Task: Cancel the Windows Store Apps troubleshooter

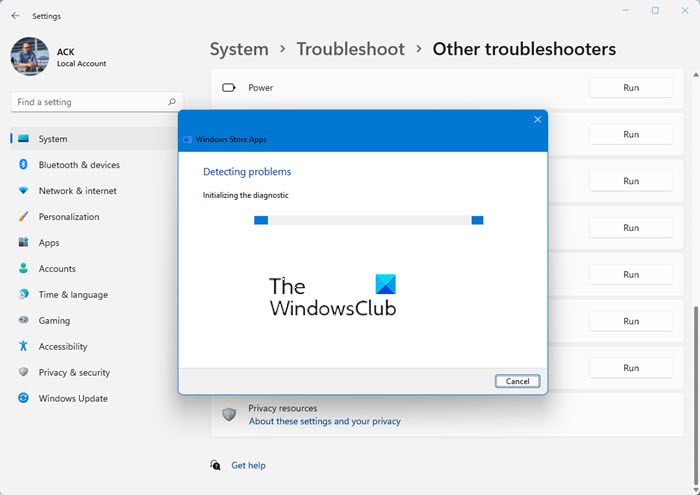Action: pyautogui.click(x=517, y=381)
